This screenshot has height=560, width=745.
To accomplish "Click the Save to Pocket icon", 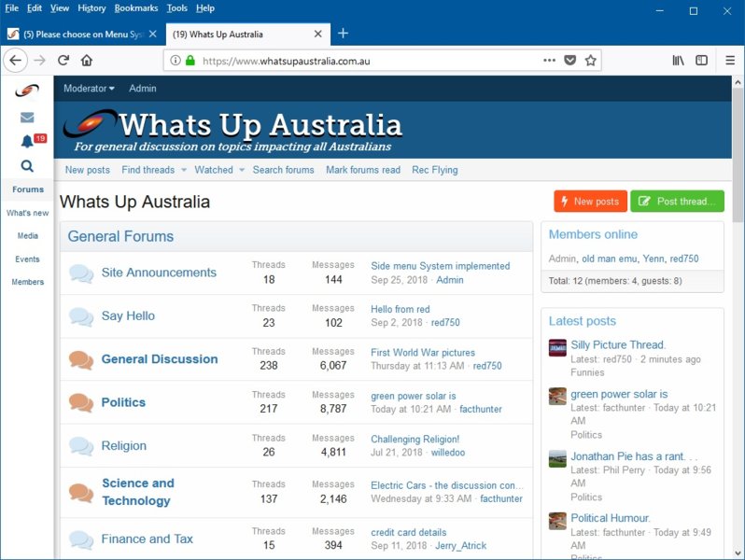I will [x=570, y=61].
